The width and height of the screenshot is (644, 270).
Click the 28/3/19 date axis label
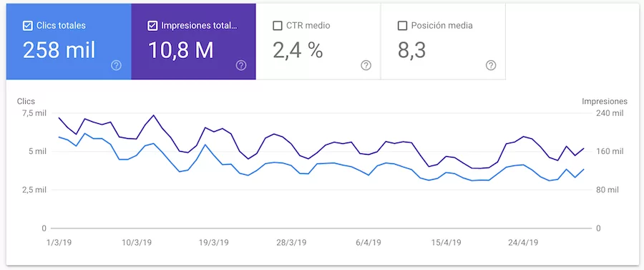pyautogui.click(x=291, y=243)
